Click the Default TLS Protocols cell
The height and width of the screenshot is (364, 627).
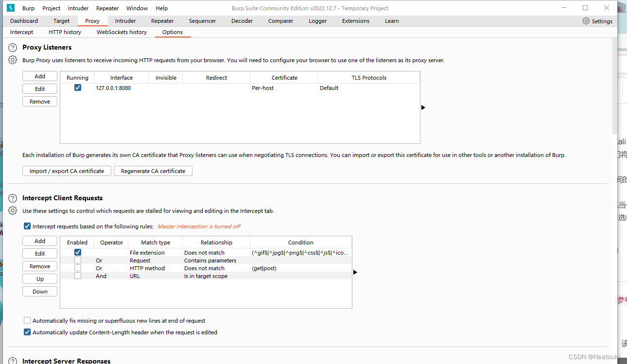[x=369, y=88]
